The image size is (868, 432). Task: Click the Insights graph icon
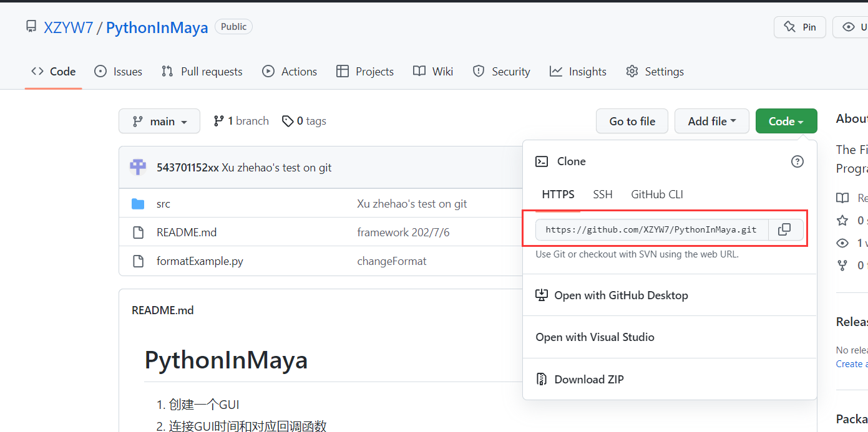[556, 72]
